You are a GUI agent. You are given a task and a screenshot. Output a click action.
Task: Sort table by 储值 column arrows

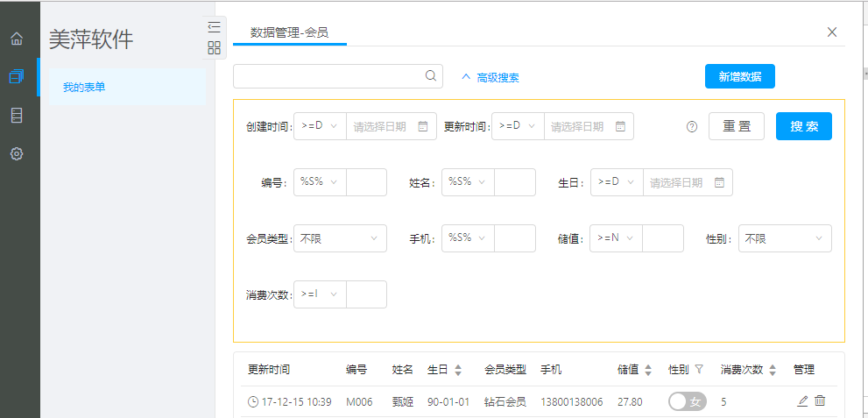pos(648,371)
